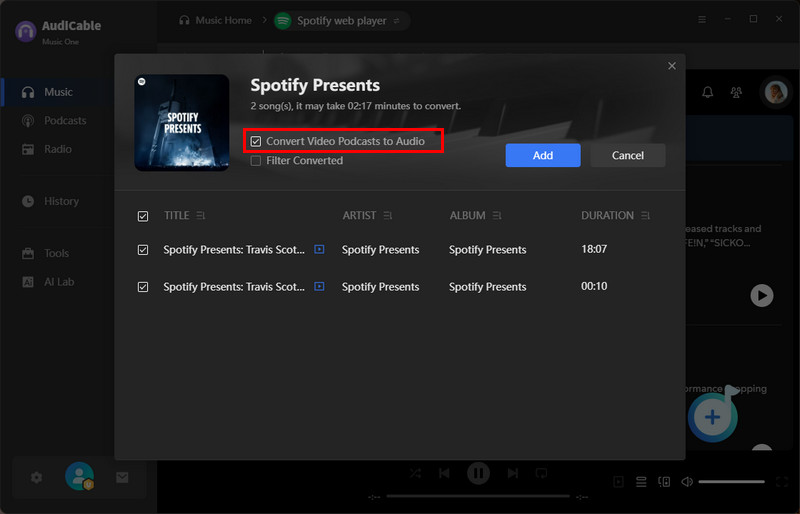Enable Convert Video Podcasts to Audio checkbox
Screen dimensions: 800x514
(256, 141)
